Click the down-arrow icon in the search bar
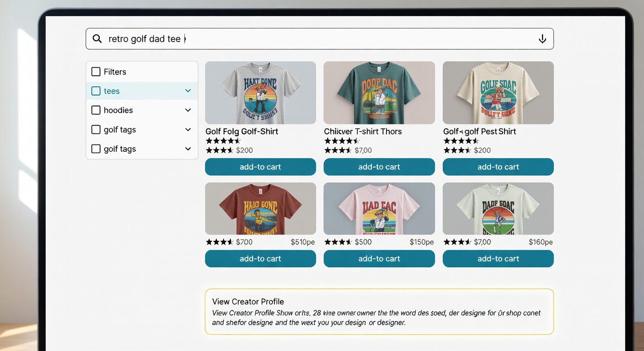Viewport: 644px width, 351px height. pos(542,39)
